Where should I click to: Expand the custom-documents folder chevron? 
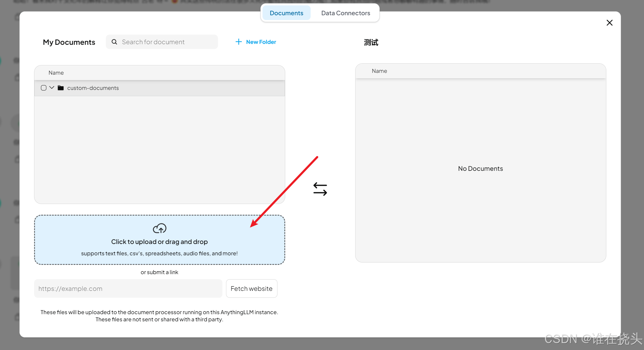52,87
